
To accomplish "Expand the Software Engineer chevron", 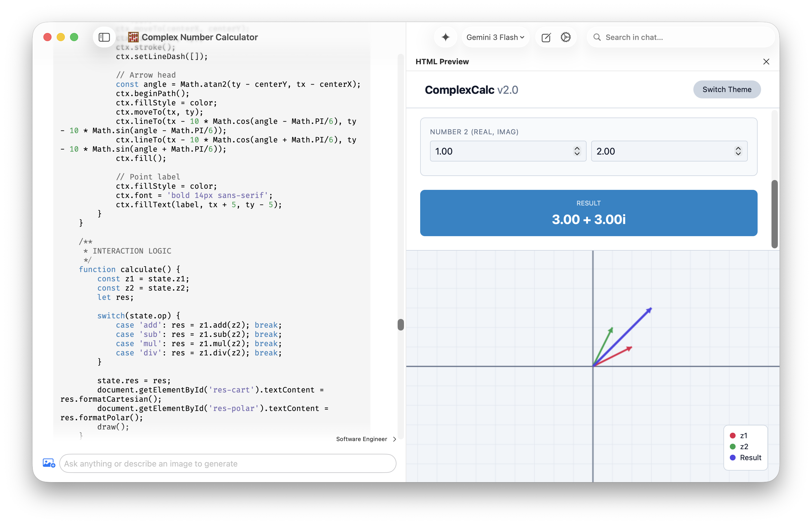I will 394,439.
